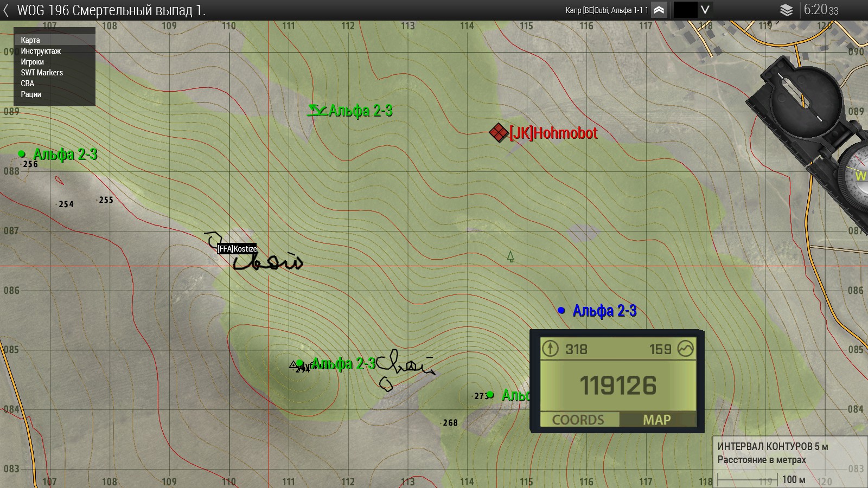Expand the SWT Markers section
868x488 pixels.
coord(42,73)
